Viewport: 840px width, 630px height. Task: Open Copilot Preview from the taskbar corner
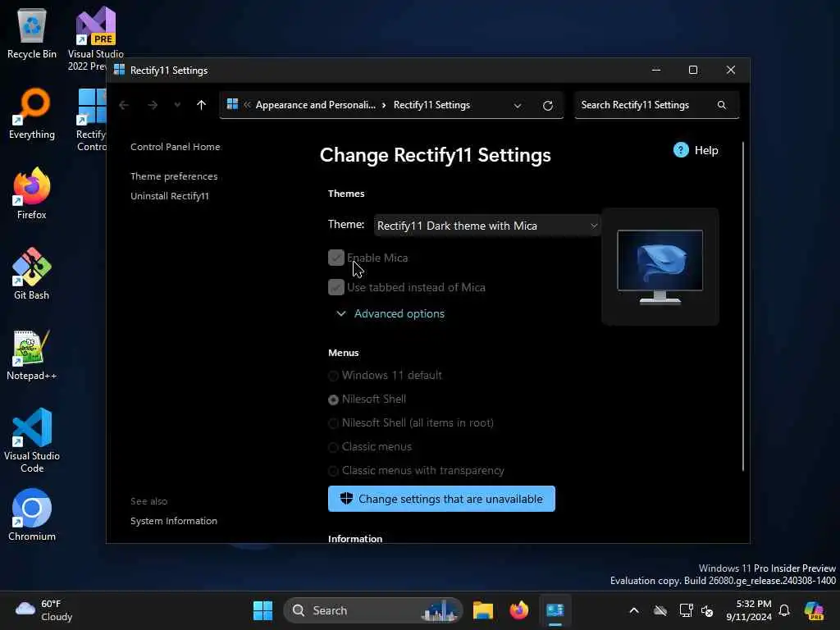[815, 610]
